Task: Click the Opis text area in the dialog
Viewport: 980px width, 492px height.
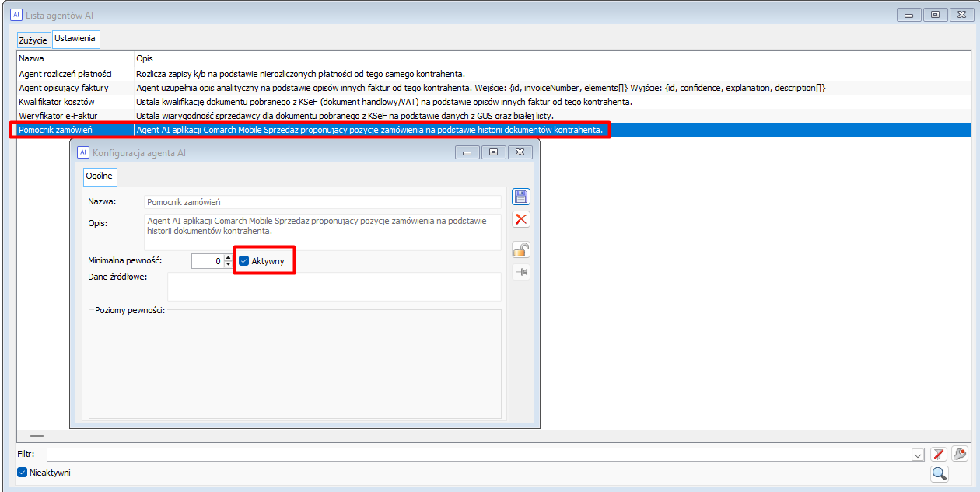Action: 323,232
